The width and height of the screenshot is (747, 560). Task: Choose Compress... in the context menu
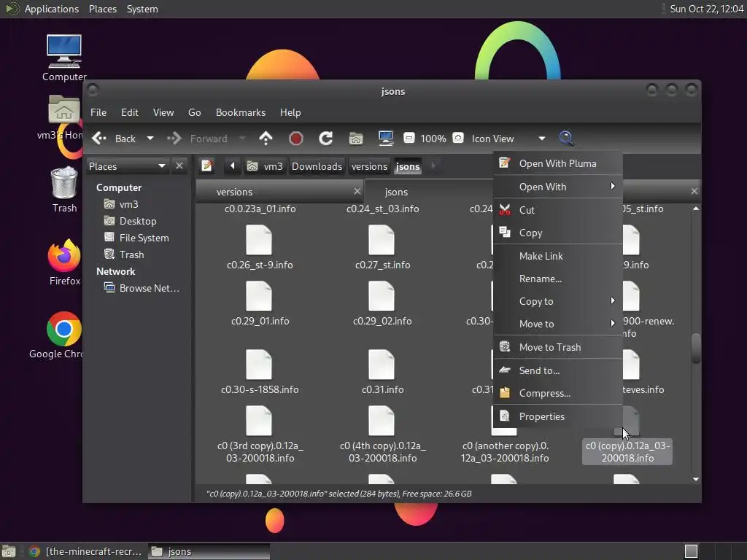pos(558,393)
